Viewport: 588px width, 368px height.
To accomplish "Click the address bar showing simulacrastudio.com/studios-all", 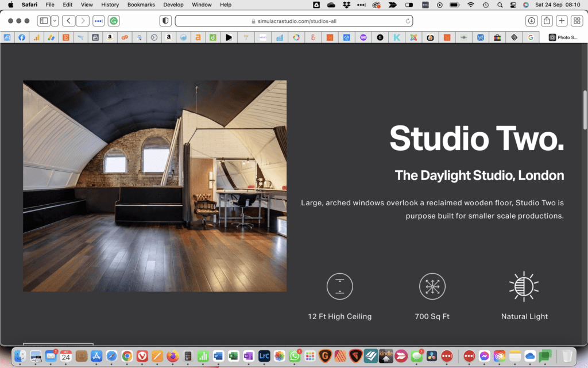I will (x=293, y=21).
